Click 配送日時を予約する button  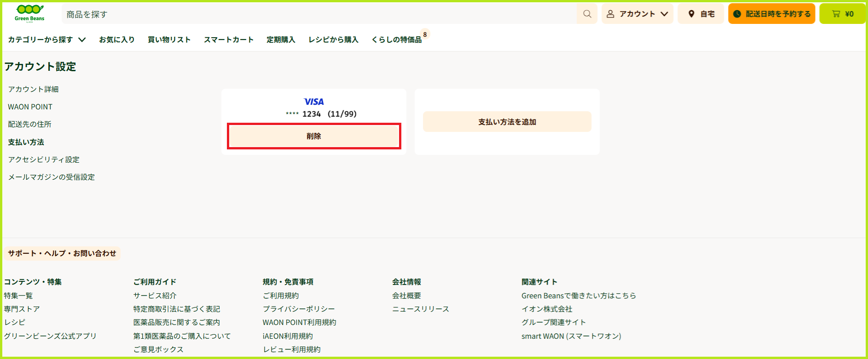pos(772,14)
